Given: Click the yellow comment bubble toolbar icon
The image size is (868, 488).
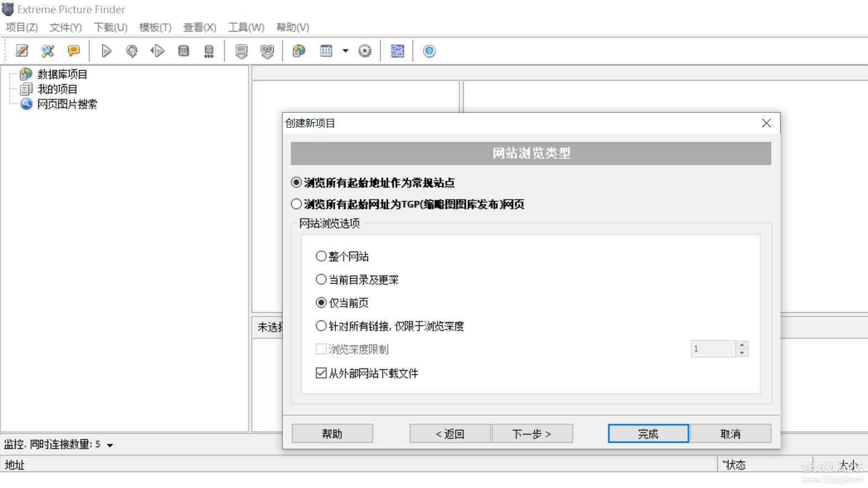Looking at the screenshot, I should click(73, 51).
